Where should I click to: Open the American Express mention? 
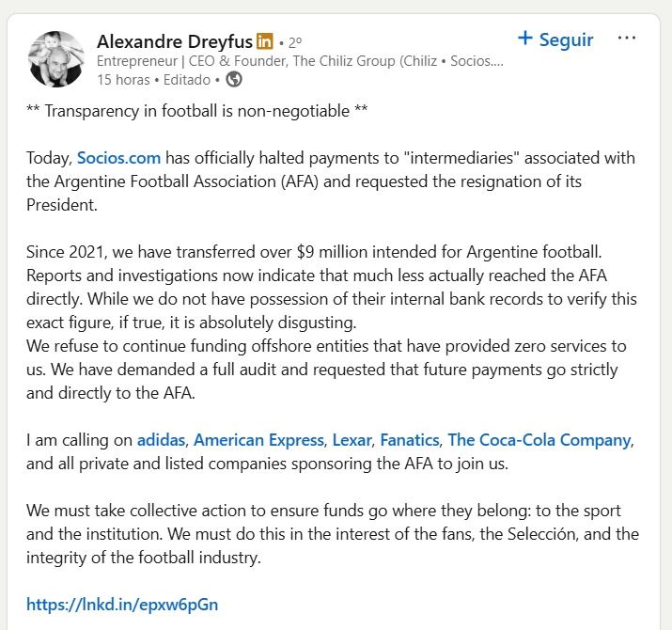point(260,440)
